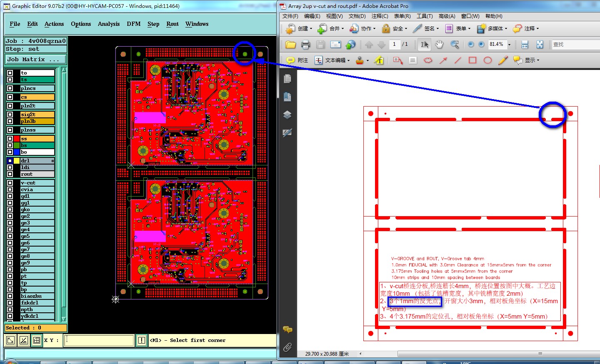Open the 高级(A) menu in Acrobat
Screen dimensions: 600x364
point(447,16)
